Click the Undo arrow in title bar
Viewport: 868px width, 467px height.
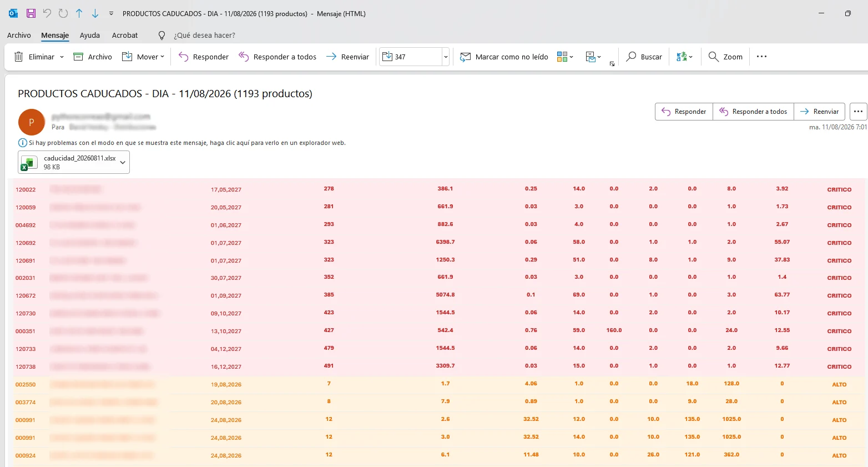[x=47, y=13]
